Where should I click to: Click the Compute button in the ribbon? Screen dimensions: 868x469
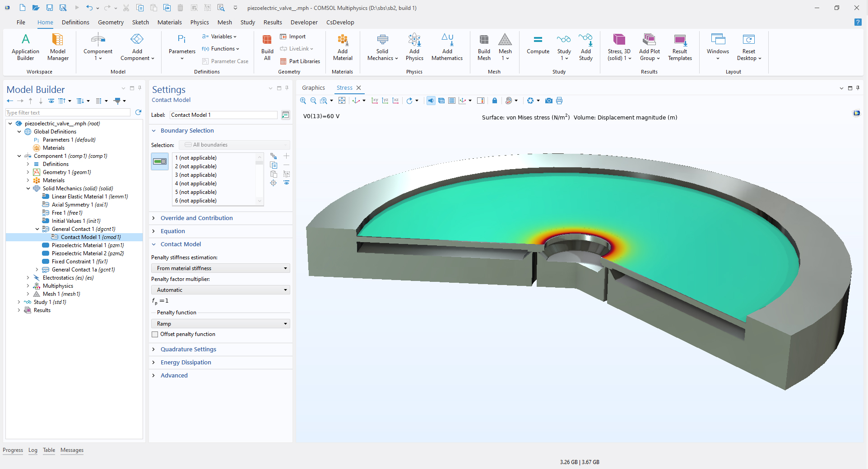coord(538,45)
